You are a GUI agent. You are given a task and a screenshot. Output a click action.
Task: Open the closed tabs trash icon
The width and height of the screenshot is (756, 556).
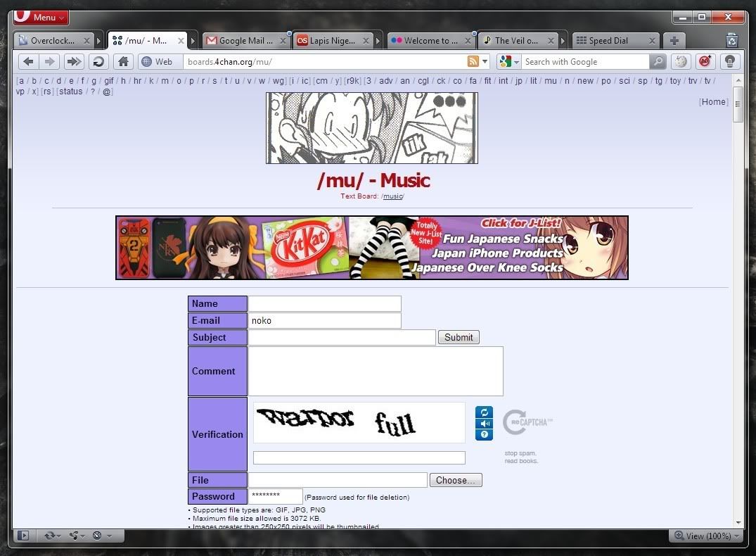click(731, 40)
